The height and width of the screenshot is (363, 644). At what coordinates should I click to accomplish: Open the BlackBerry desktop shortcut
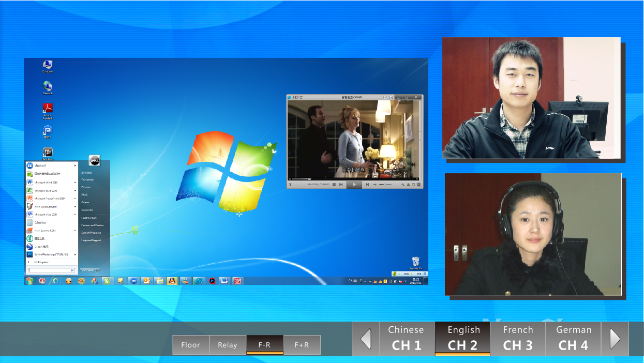tap(48, 154)
